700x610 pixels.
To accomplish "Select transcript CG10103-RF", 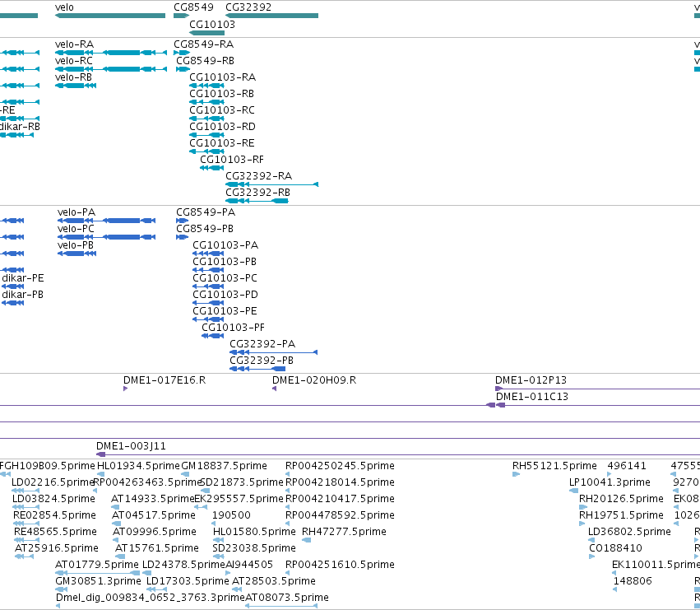I will pyautogui.click(x=212, y=168).
